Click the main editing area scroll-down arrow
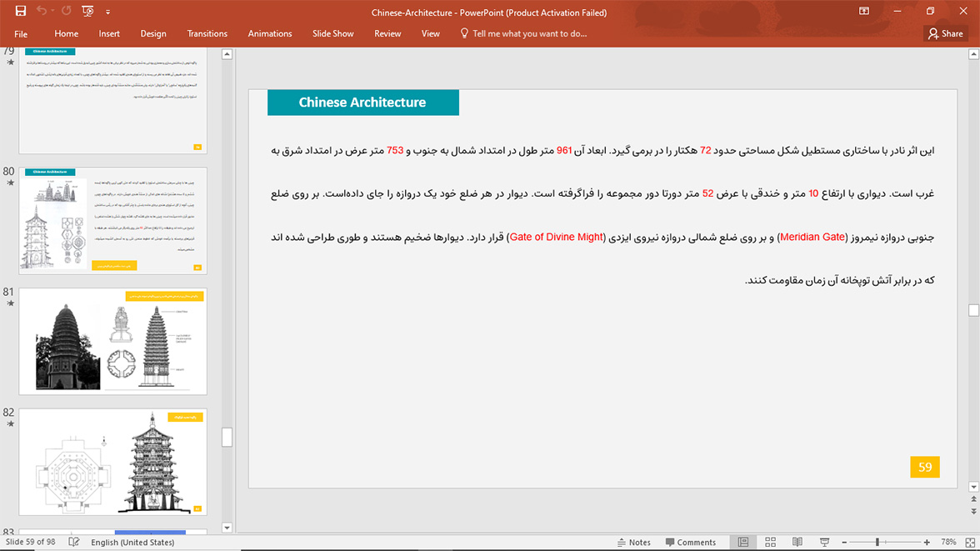This screenshot has width=980, height=551. point(973,487)
